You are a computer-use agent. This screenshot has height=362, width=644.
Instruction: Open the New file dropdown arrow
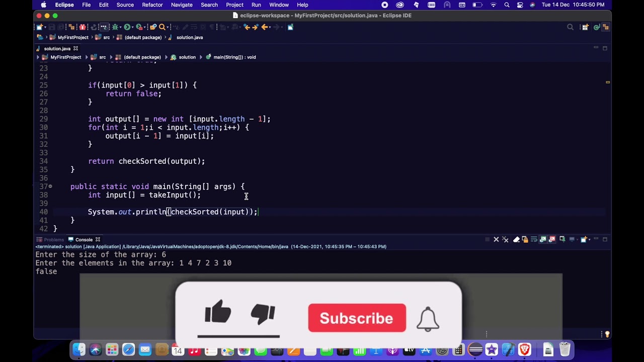(45, 27)
